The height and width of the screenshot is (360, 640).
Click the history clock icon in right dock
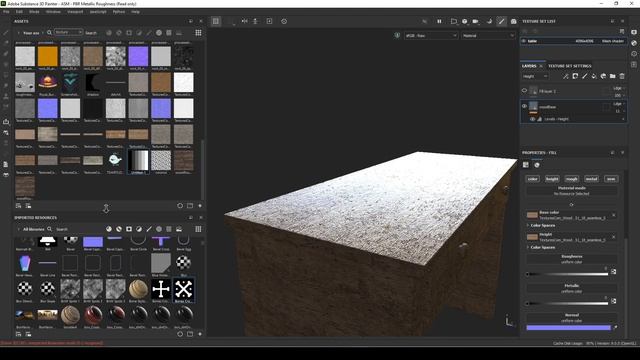634,53
